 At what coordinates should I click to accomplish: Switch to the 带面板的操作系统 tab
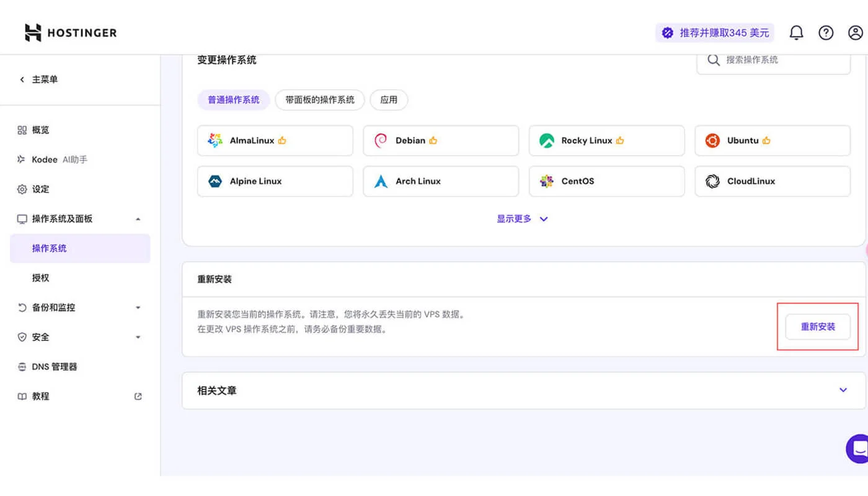coord(319,100)
